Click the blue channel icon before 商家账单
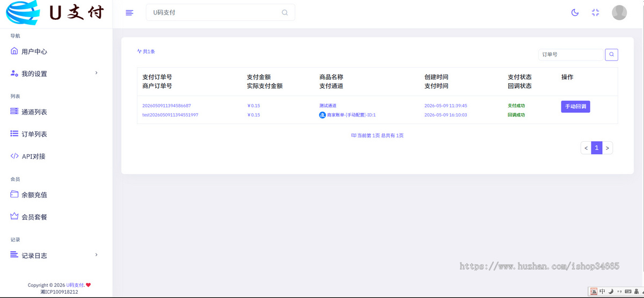Screen dimensions: 644x298 323,115
